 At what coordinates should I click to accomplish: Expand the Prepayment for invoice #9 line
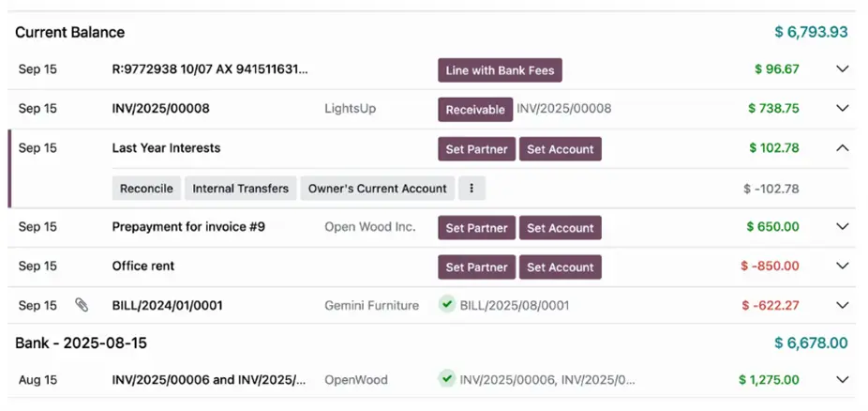tap(842, 227)
